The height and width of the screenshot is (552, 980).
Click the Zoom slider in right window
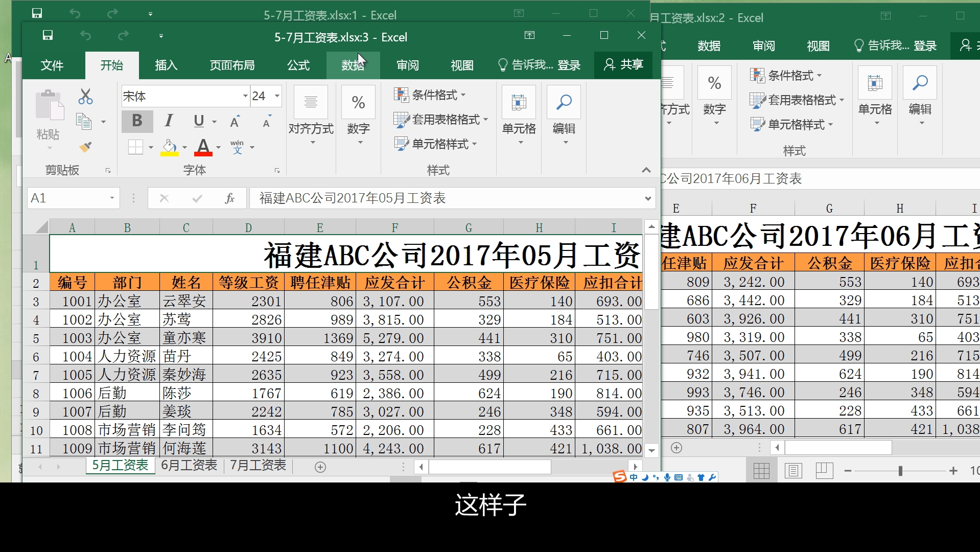[x=900, y=471]
